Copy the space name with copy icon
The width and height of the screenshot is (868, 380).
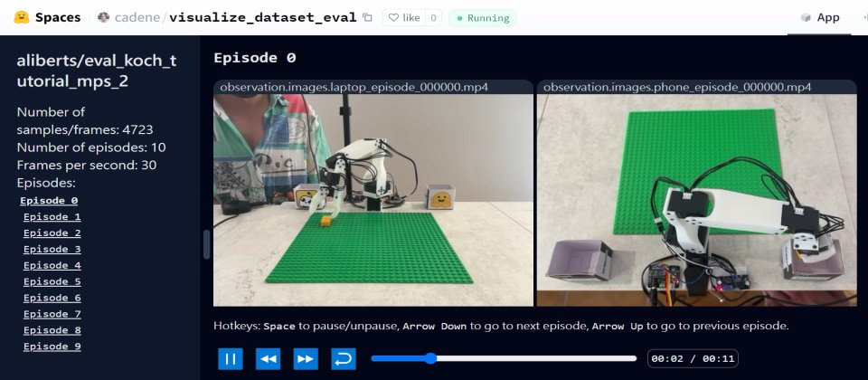click(368, 18)
